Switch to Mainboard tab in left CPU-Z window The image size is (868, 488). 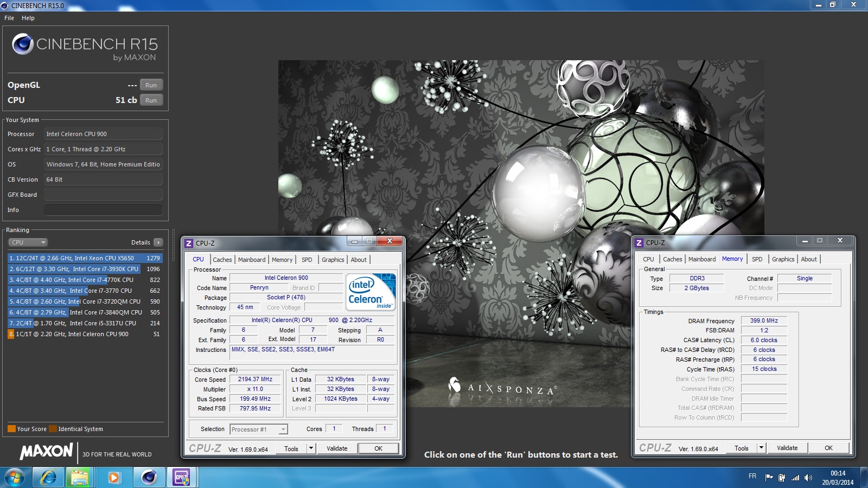[x=252, y=260]
